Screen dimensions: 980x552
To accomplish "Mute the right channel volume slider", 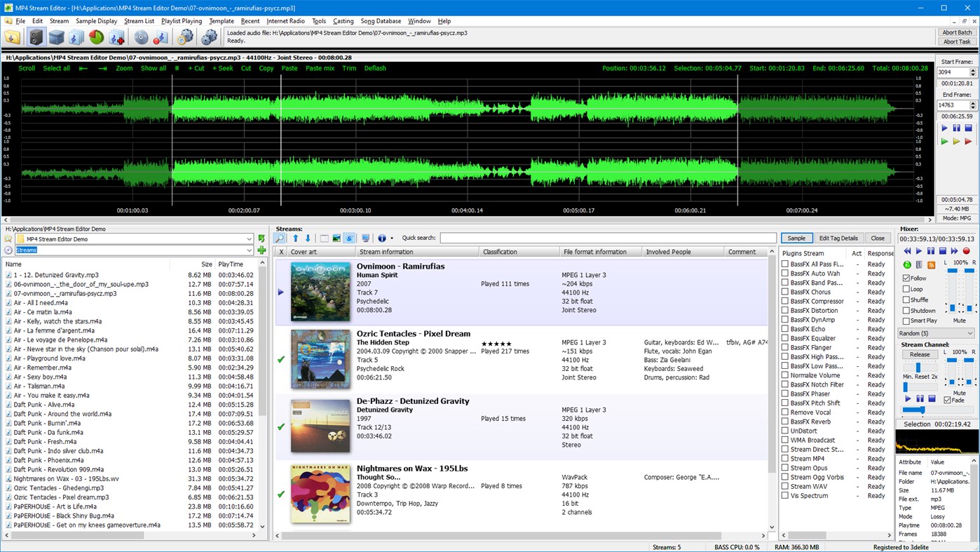I will 969,307.
